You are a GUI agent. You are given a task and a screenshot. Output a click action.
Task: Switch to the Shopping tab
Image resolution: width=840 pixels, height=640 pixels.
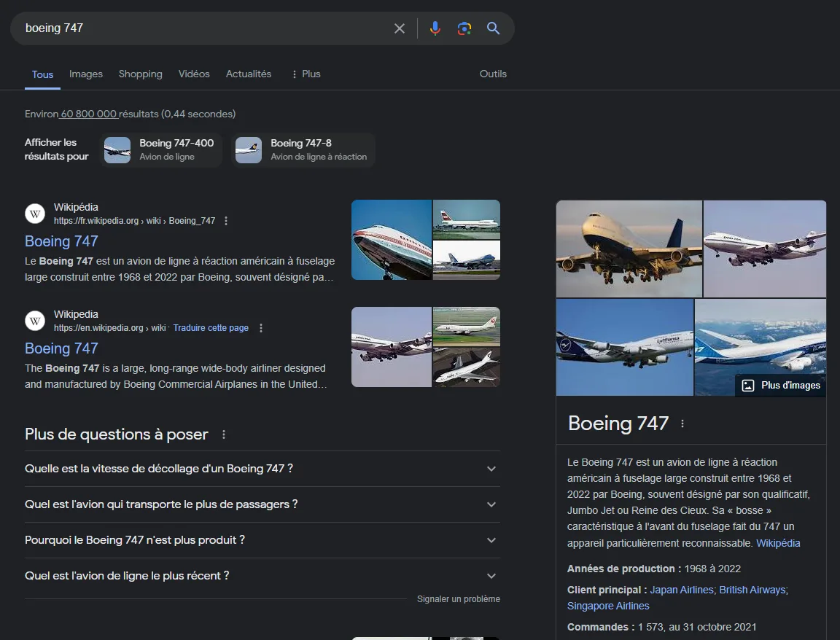click(140, 74)
